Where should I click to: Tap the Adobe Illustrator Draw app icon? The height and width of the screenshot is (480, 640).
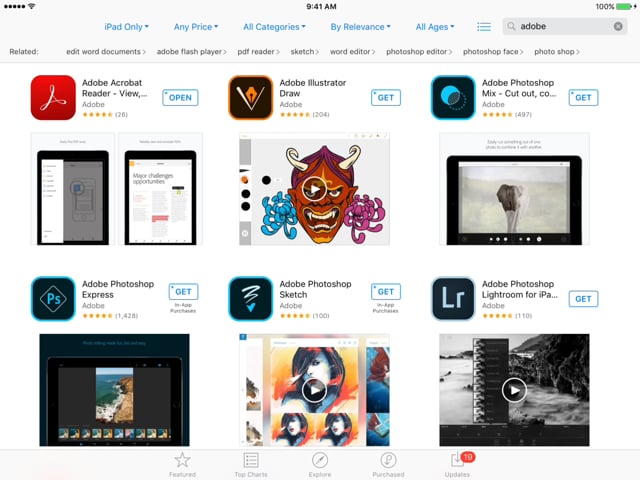(251, 97)
